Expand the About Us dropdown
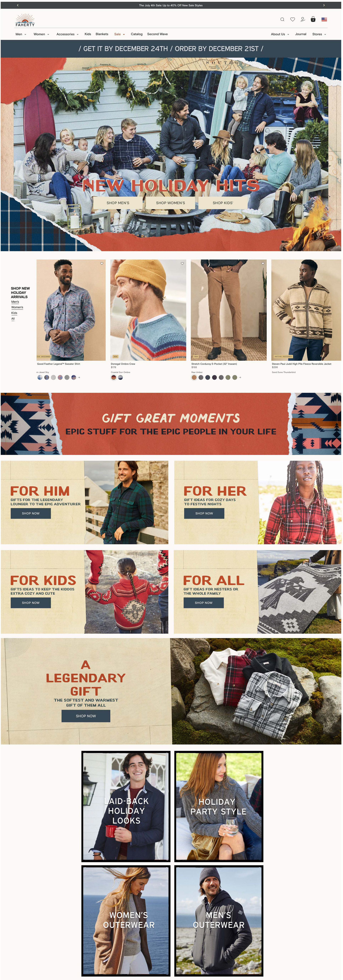This screenshot has height=980, width=343. tap(280, 34)
